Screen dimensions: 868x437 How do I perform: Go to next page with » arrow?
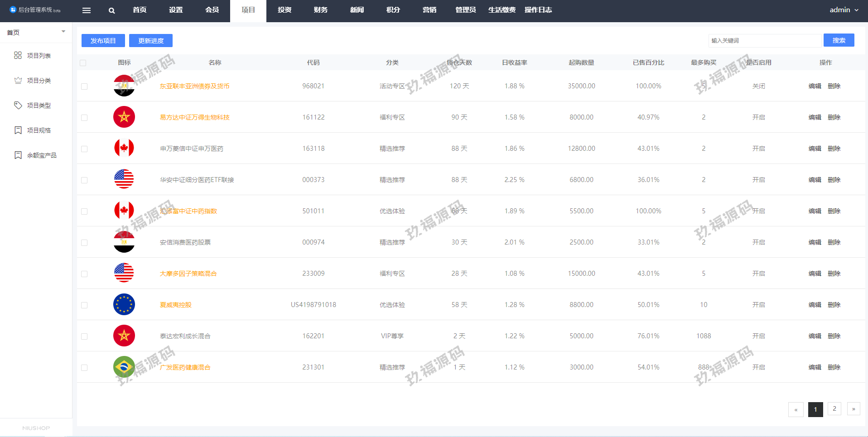click(853, 409)
